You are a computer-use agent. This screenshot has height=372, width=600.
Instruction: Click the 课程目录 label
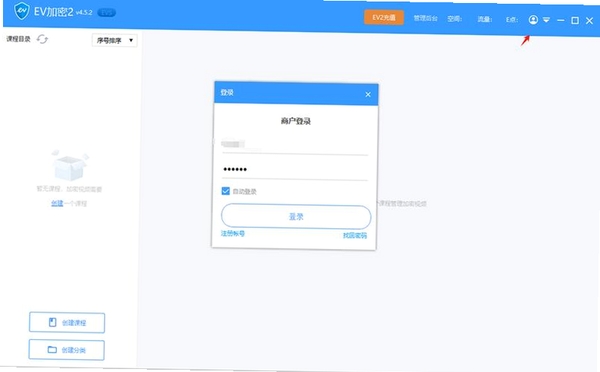click(18, 39)
